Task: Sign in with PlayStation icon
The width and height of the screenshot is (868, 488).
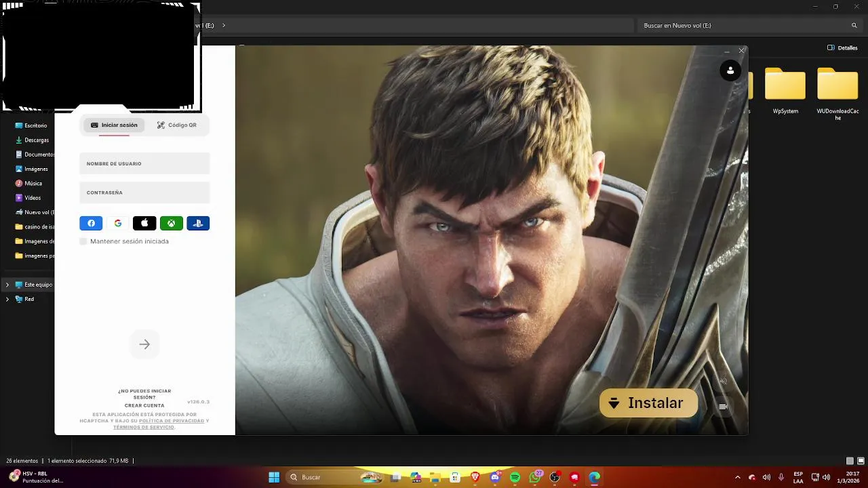Action: click(x=198, y=223)
